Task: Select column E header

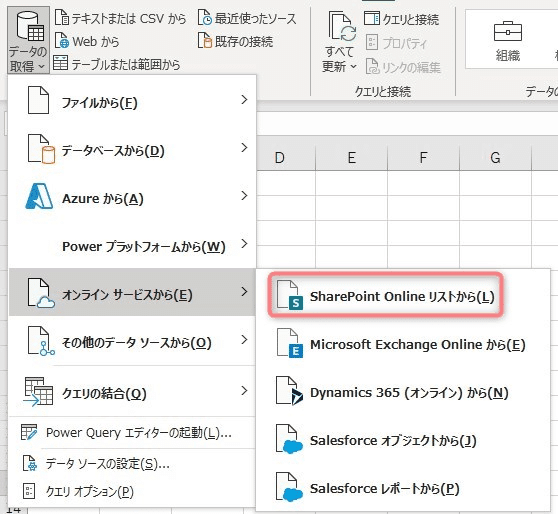Action: point(352,158)
